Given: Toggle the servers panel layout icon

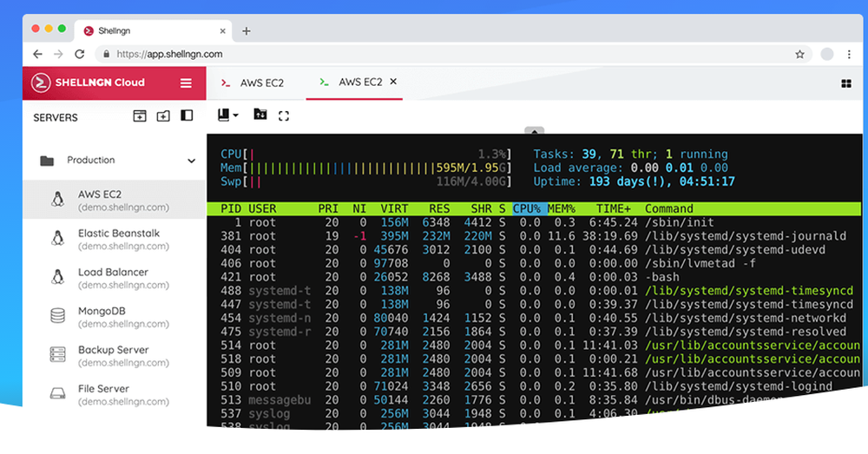Looking at the screenshot, I should coord(187,115).
